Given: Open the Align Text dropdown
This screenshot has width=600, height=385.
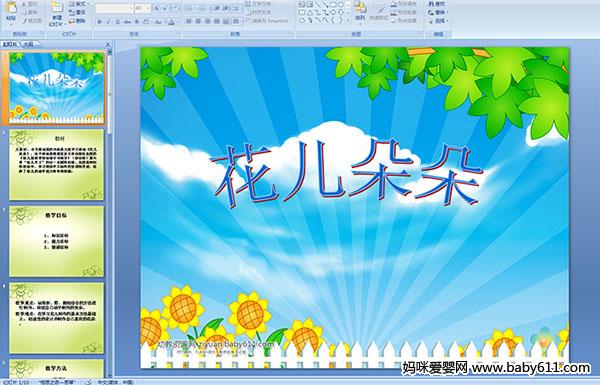Looking at the screenshot, I should [x=261, y=12].
